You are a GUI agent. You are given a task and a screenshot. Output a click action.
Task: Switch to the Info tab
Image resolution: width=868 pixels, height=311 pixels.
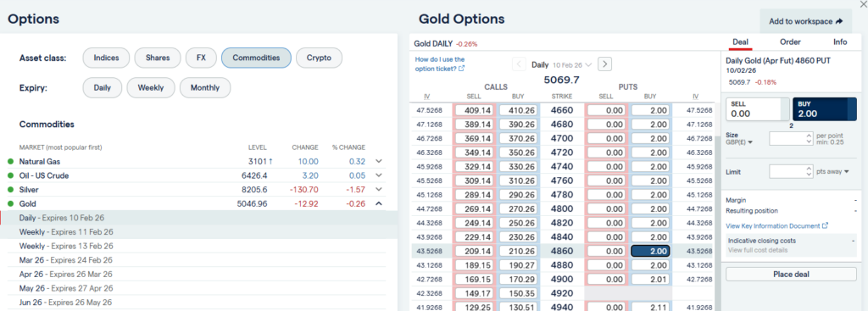coord(840,42)
